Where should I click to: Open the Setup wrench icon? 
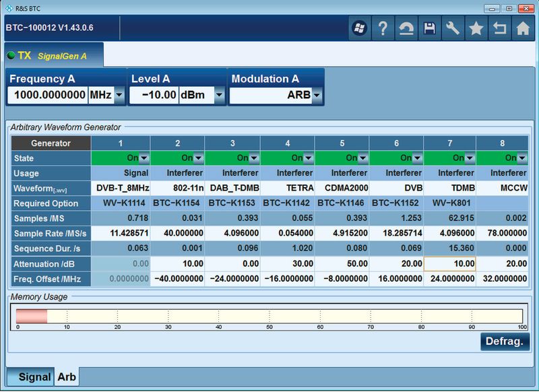click(453, 28)
